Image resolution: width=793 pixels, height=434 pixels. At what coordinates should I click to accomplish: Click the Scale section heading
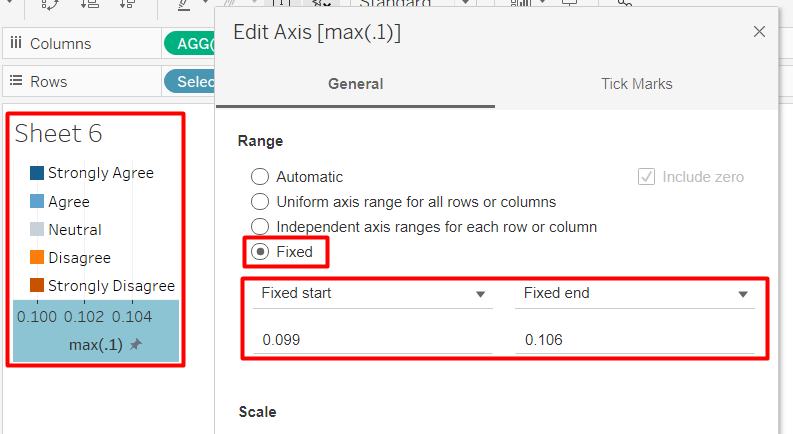point(257,412)
